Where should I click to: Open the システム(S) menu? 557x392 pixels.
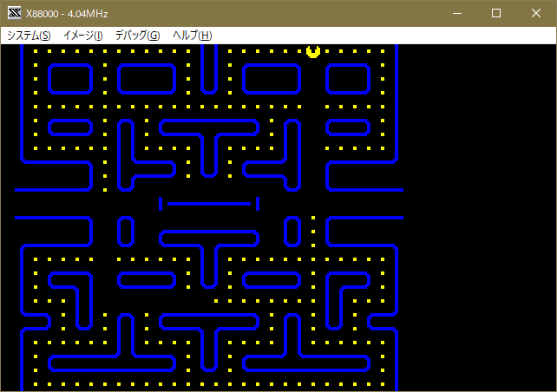[29, 36]
